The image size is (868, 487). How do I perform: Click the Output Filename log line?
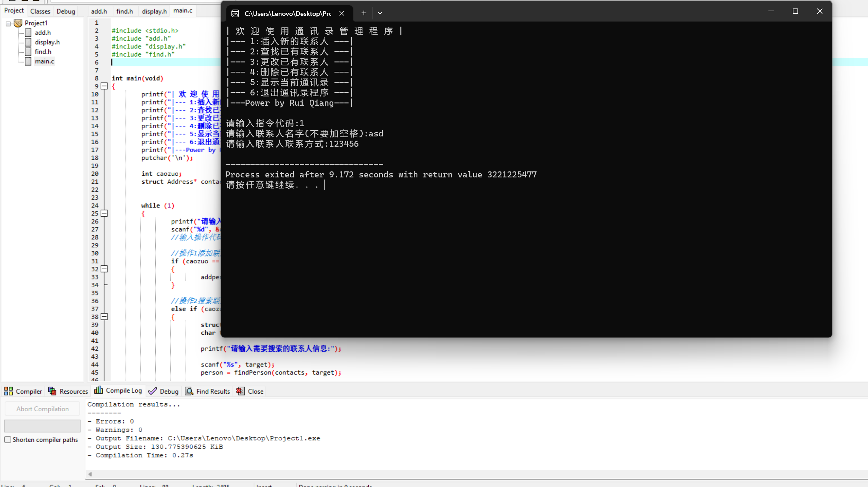pos(204,438)
